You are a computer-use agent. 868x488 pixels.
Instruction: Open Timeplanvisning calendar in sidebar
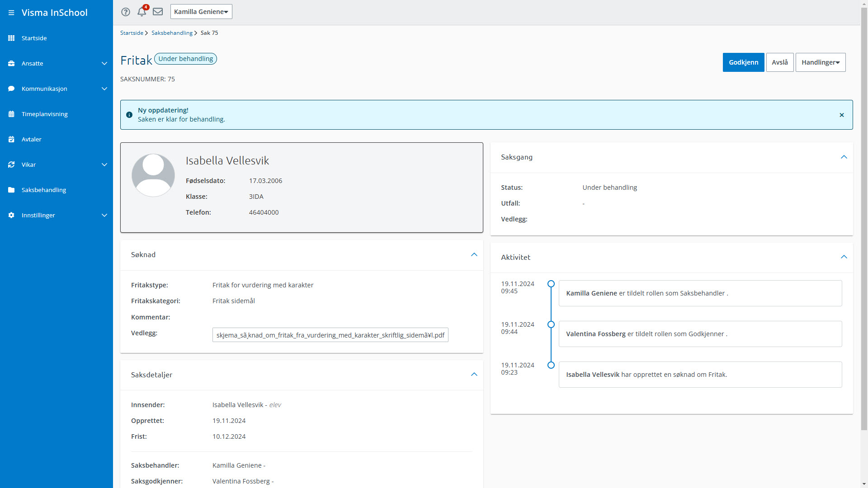(44, 114)
